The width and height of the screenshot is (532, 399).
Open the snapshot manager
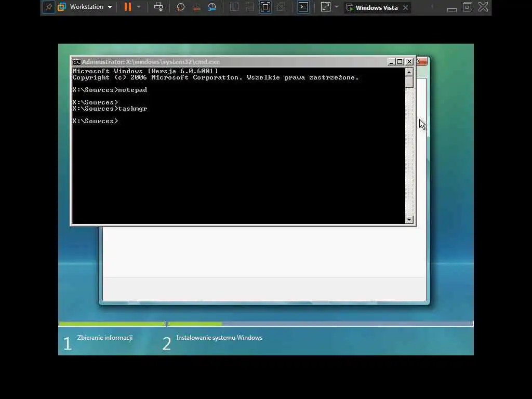tap(212, 7)
